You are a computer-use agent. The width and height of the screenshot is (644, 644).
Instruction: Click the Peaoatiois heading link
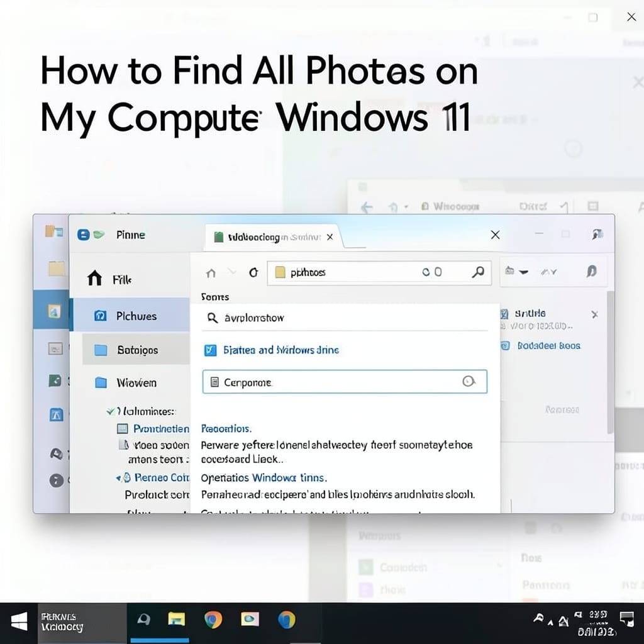tap(226, 429)
